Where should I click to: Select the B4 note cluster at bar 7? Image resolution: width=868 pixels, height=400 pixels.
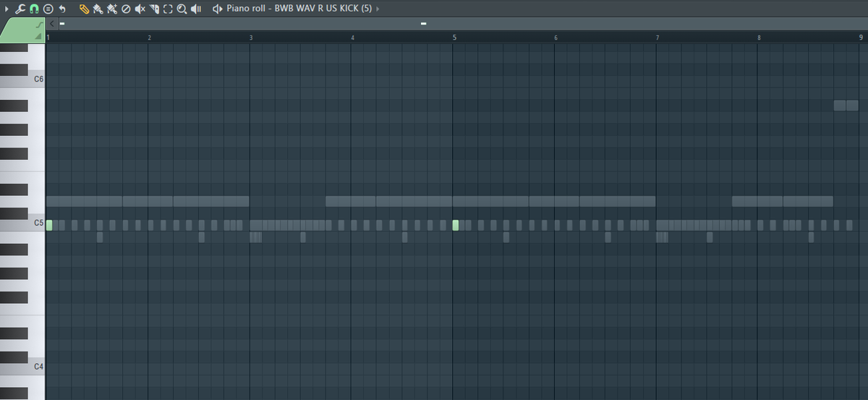662,237
